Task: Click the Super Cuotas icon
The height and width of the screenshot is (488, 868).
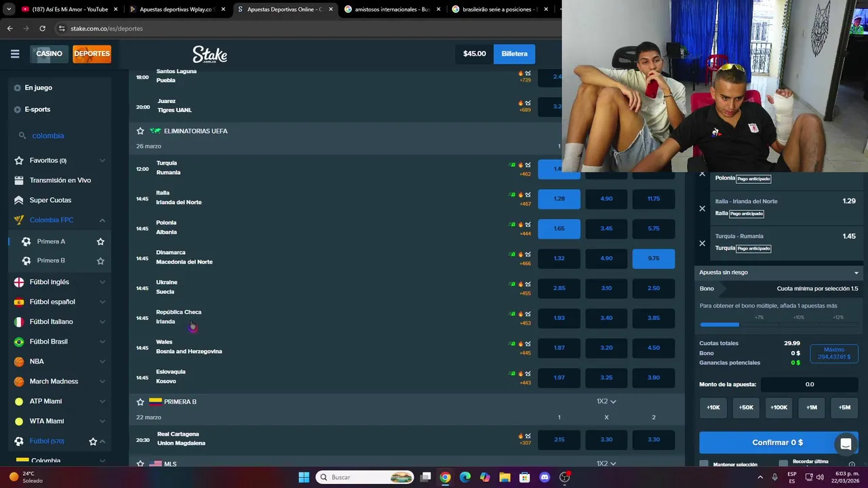Action: pyautogui.click(x=19, y=200)
